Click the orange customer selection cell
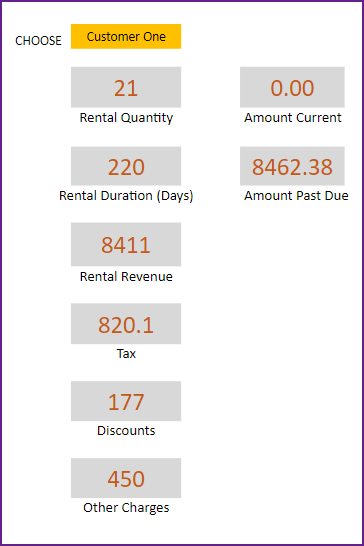The width and height of the screenshot is (364, 546). tap(126, 36)
